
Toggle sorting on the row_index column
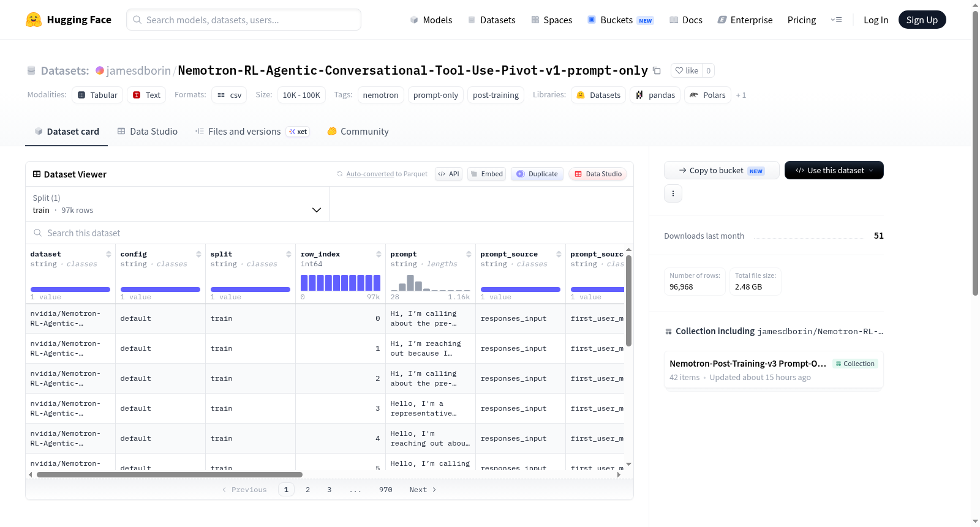(x=379, y=254)
